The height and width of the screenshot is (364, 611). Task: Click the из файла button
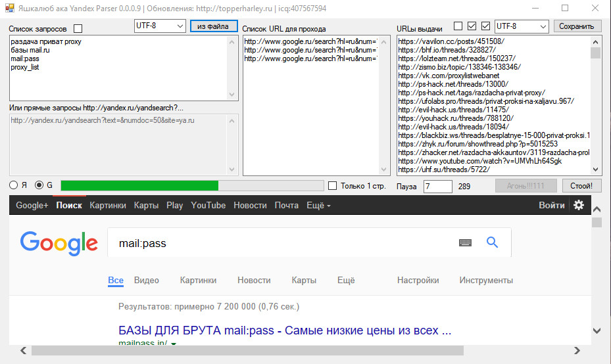(214, 26)
